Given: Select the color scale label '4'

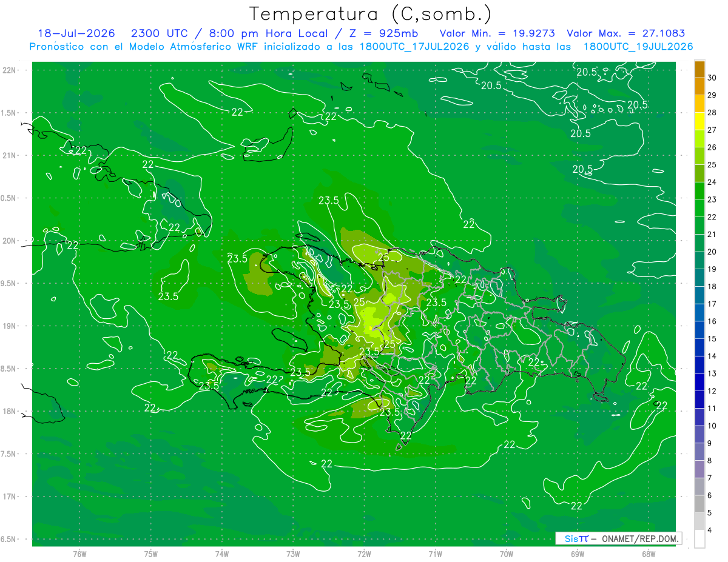Looking at the screenshot, I should (711, 530).
